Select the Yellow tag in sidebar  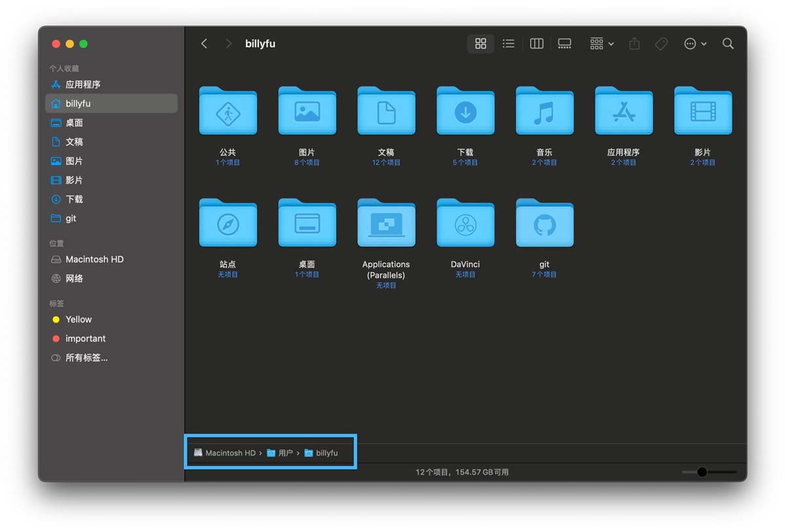pyautogui.click(x=78, y=319)
